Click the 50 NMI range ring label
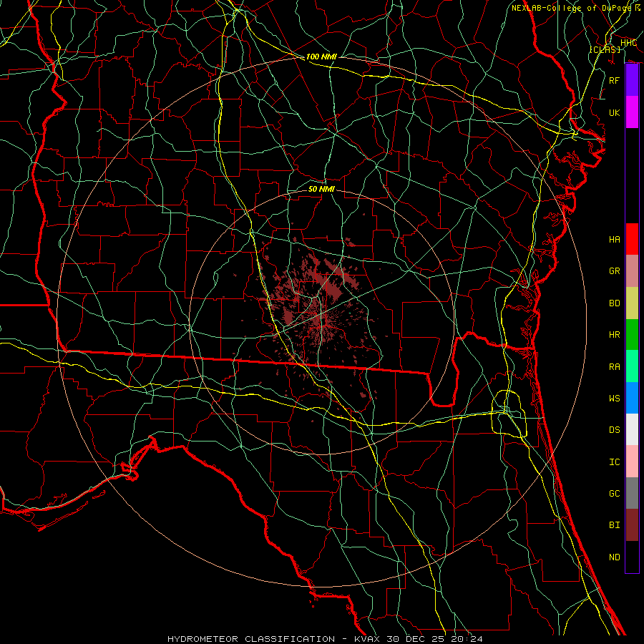The width and height of the screenshot is (644, 644). (x=321, y=189)
